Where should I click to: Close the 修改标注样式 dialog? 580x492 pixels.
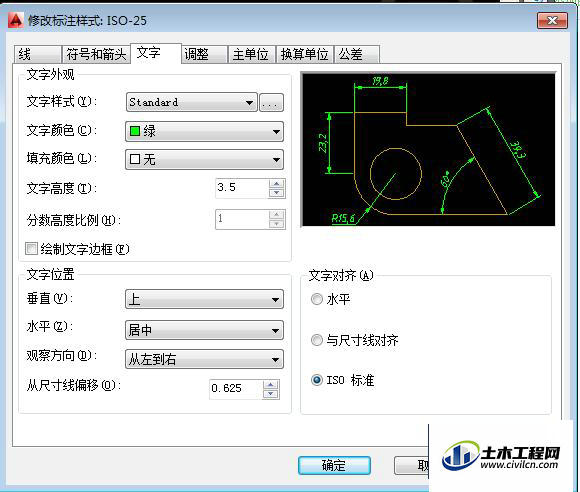(552, 20)
